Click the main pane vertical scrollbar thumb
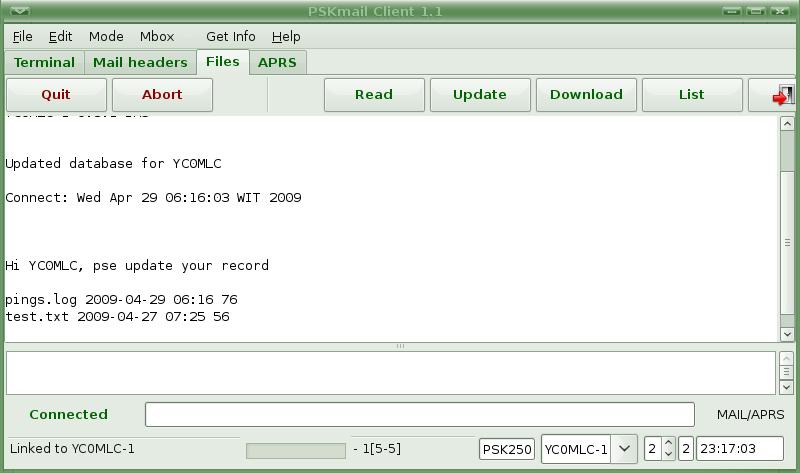This screenshot has width=800, height=473. point(787,242)
